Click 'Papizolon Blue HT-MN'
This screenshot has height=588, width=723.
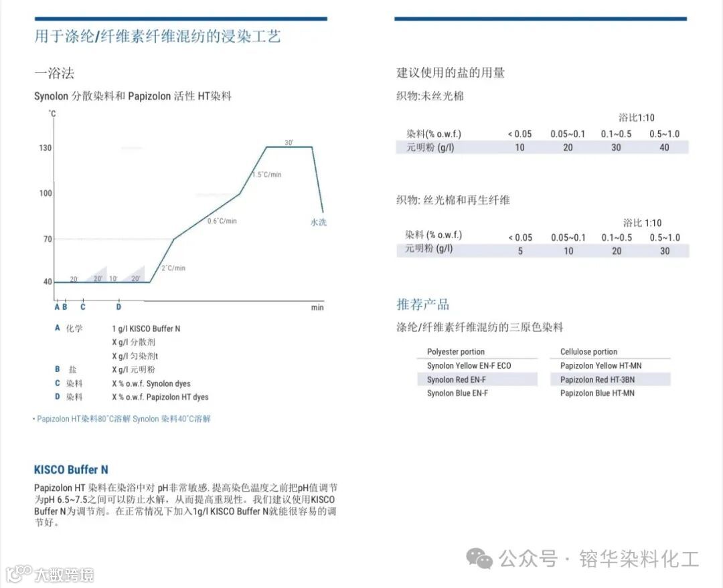[x=597, y=393]
